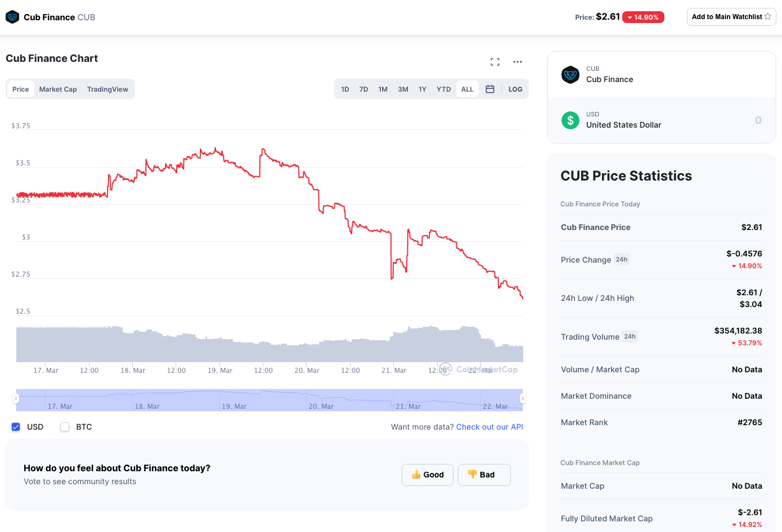This screenshot has height=532, width=782.
Task: Click the 24h Low / 24h High label
Action: click(x=597, y=298)
